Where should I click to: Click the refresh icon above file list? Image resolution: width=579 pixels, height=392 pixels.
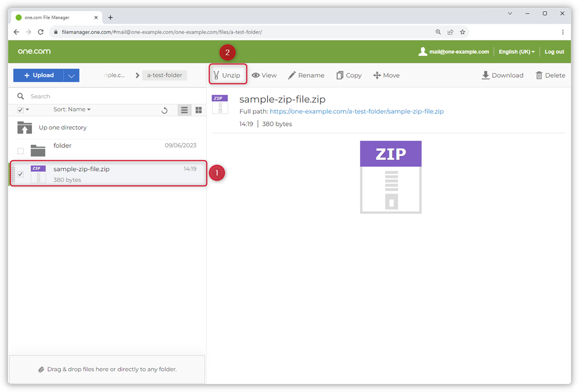164,110
